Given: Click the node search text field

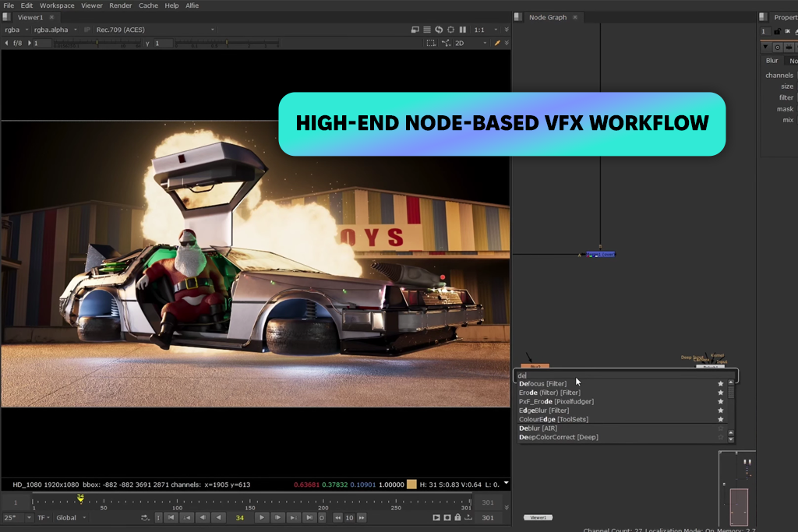Looking at the screenshot, I should (x=626, y=375).
